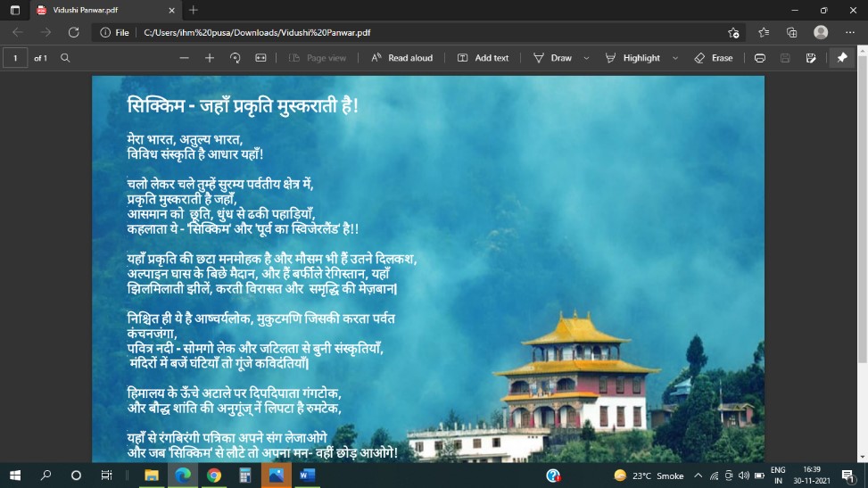Open Page view options
The height and width of the screenshot is (488, 868).
tap(318, 58)
